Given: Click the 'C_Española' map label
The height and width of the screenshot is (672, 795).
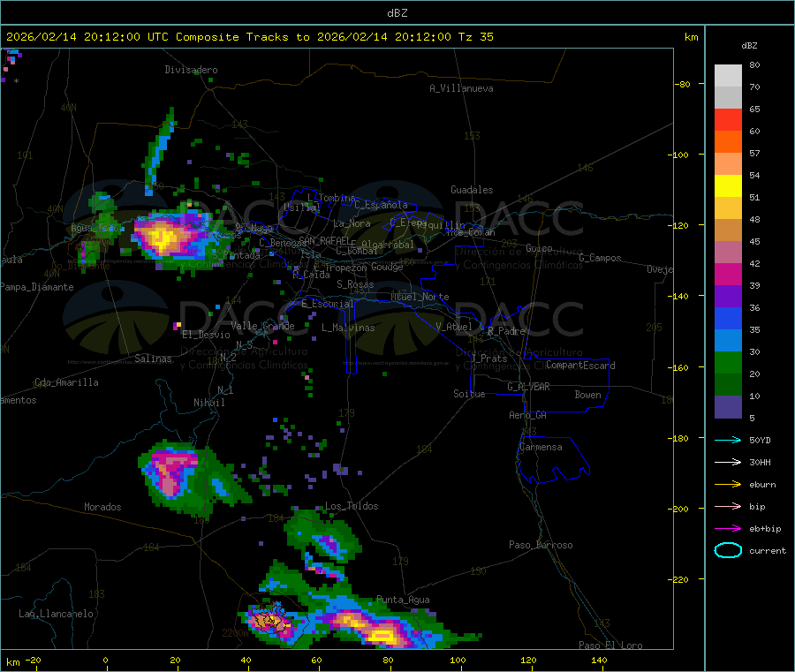Looking at the screenshot, I should pos(381,205).
